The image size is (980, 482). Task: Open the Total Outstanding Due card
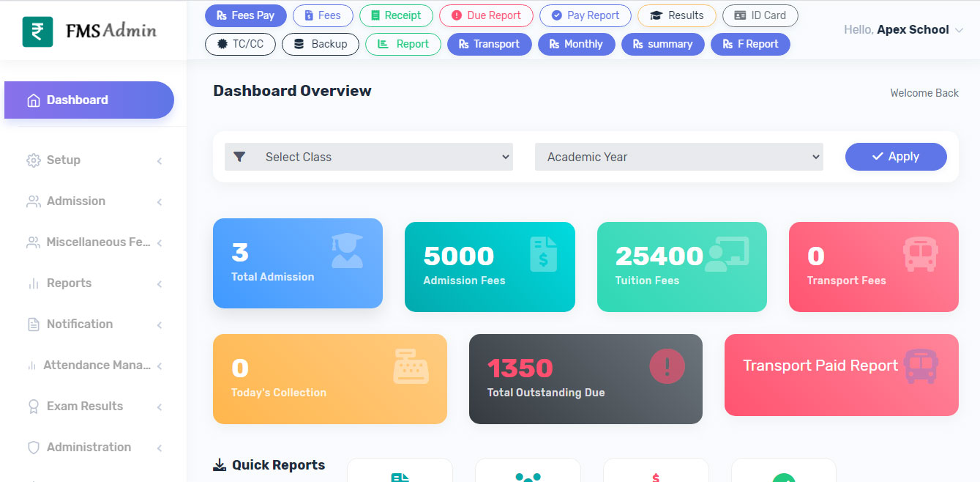click(585, 379)
